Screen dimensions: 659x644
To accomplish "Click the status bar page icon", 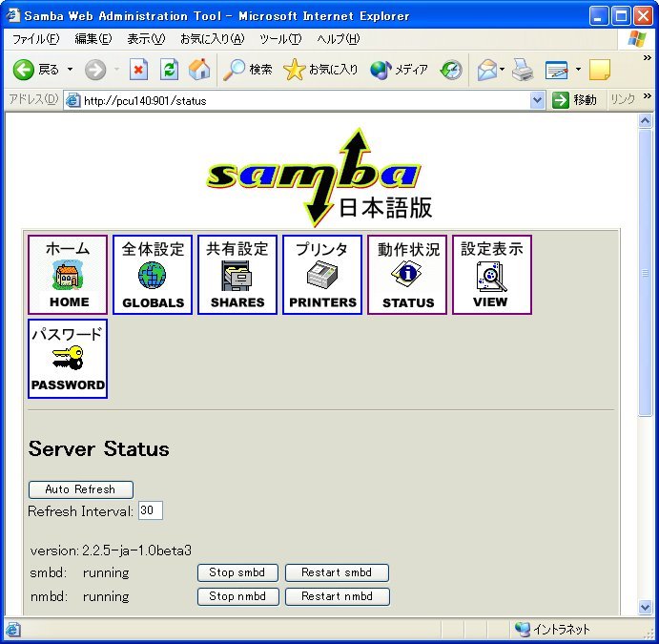I will (12, 630).
